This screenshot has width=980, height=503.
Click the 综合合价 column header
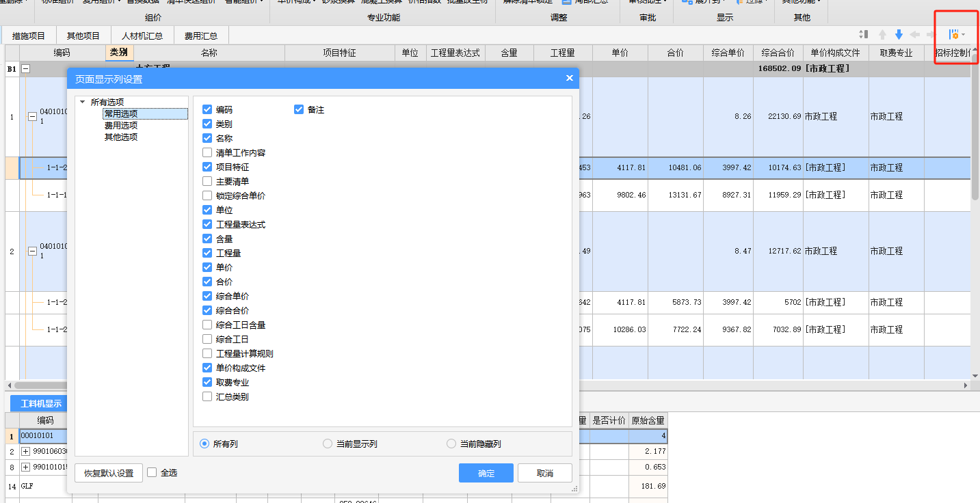pos(778,53)
